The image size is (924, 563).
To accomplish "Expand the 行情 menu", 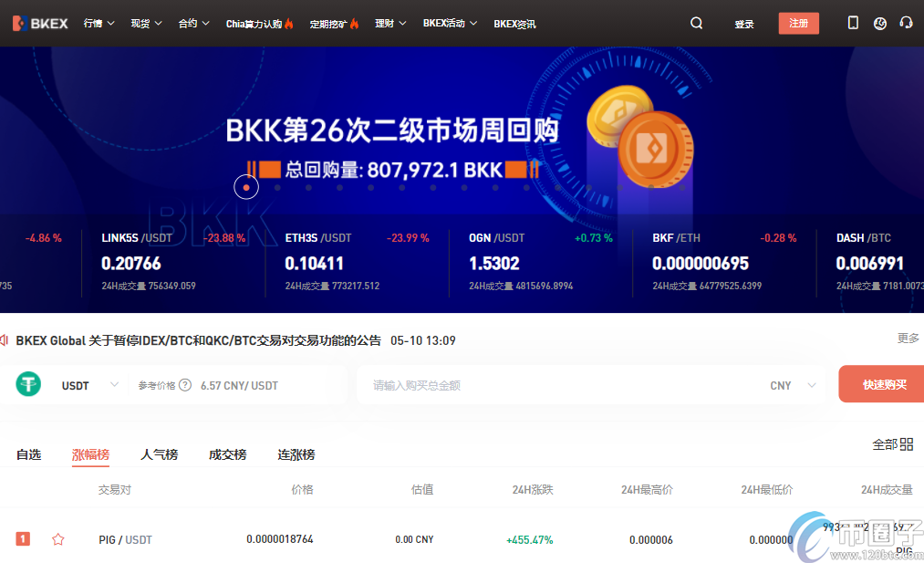I will pyautogui.click(x=99, y=24).
